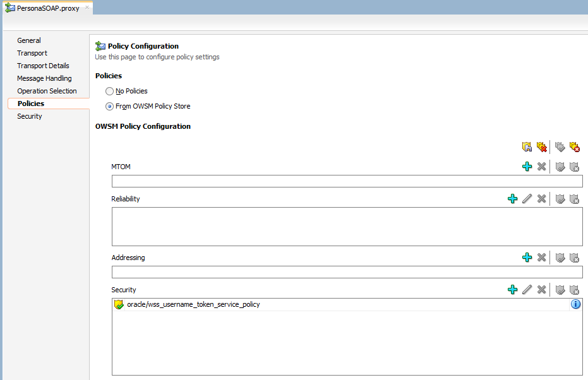Enable the selected Security policy

click(x=559, y=289)
